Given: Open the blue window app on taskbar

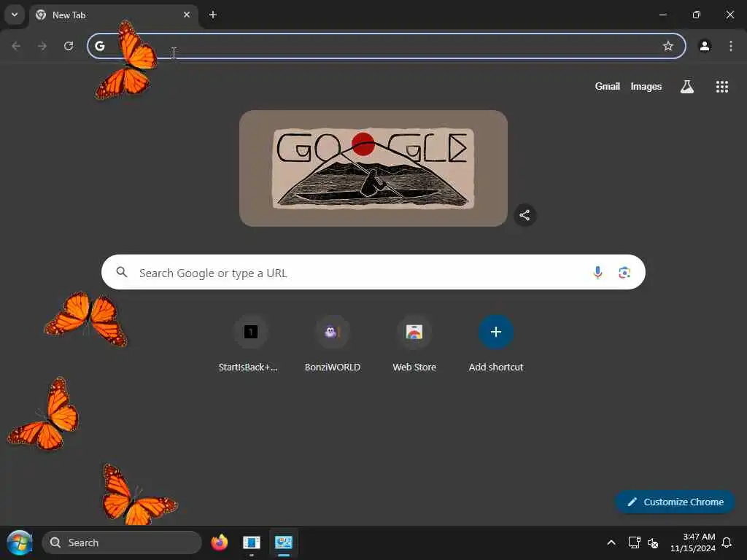Looking at the screenshot, I should pos(251,542).
